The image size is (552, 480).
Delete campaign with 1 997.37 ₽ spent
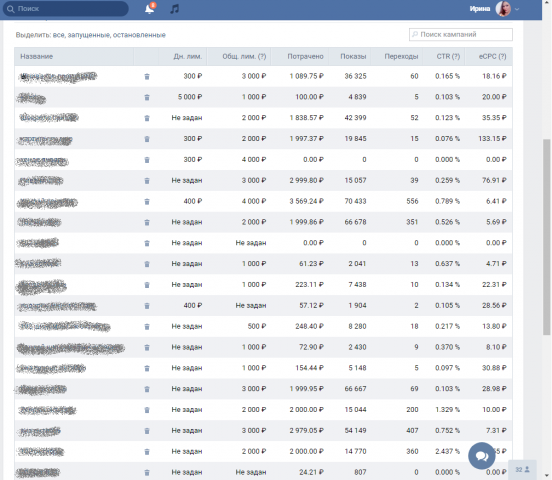tap(147, 139)
